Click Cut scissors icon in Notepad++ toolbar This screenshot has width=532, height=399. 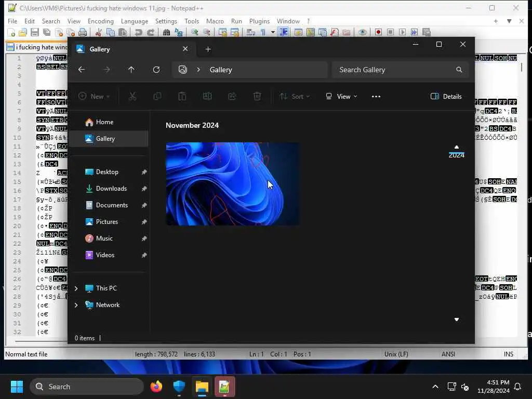pyautogui.click(x=99, y=32)
